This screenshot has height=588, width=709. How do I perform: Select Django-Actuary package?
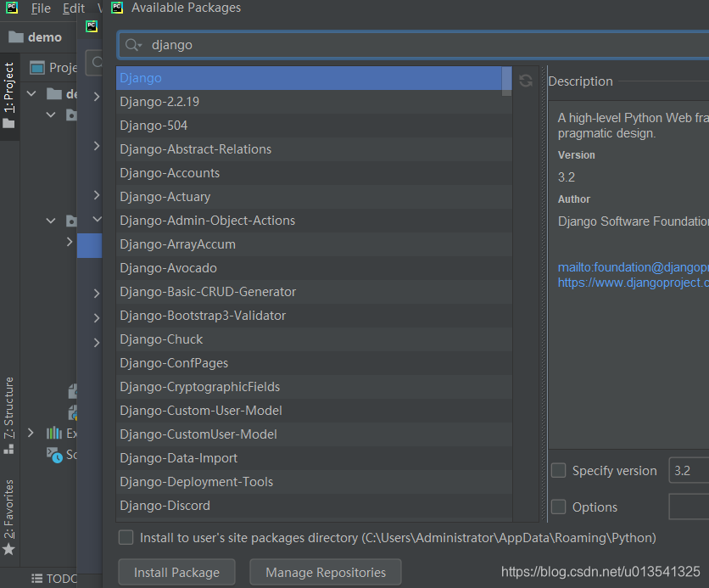click(x=314, y=197)
